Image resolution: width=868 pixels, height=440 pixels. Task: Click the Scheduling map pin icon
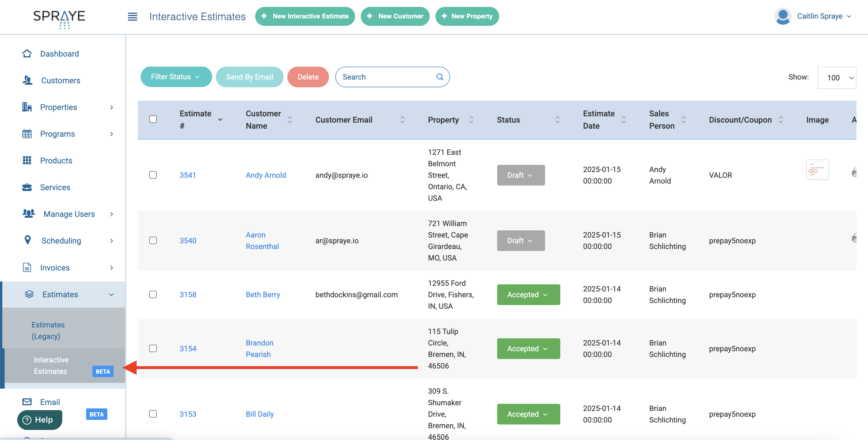pos(28,240)
